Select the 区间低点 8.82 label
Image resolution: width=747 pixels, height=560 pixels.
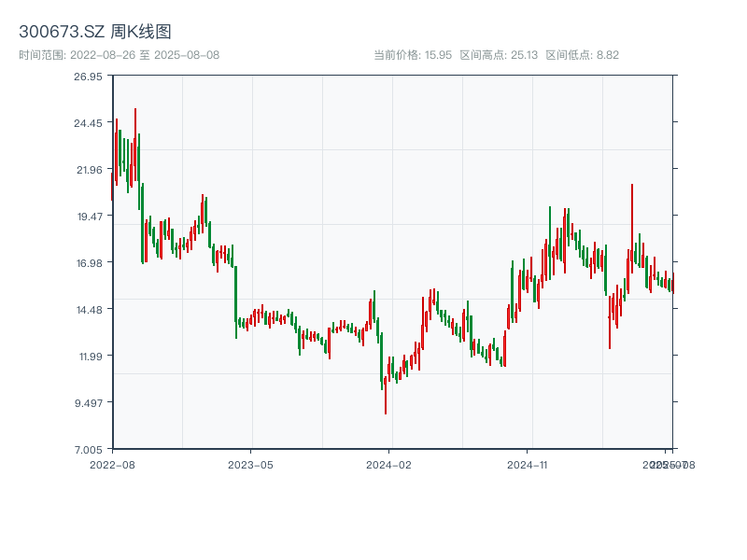point(583,55)
